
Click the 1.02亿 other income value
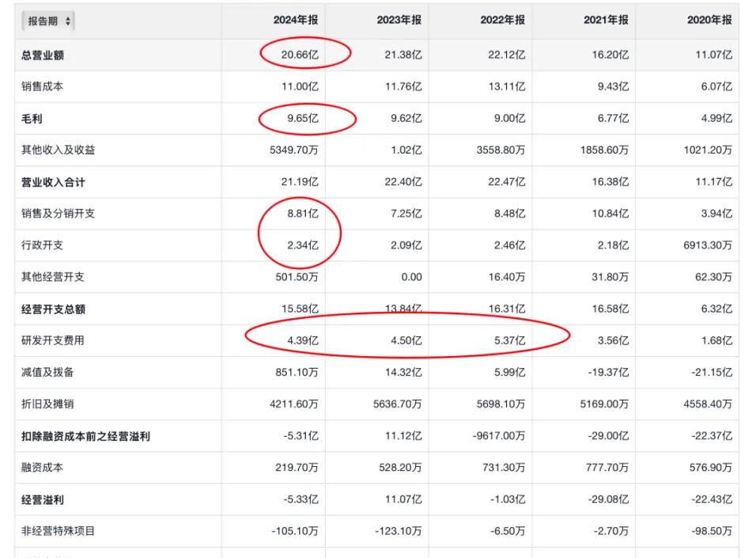406,150
